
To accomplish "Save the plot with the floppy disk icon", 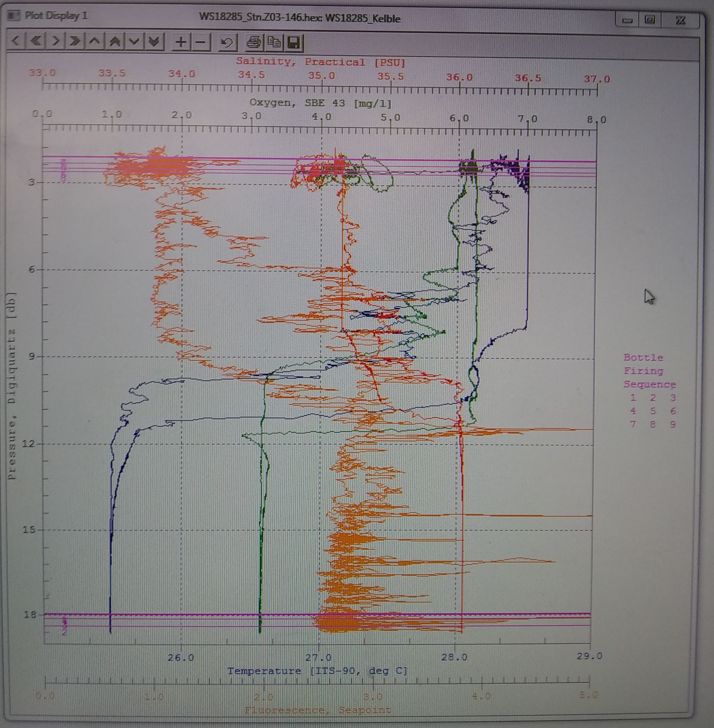I will point(294,43).
